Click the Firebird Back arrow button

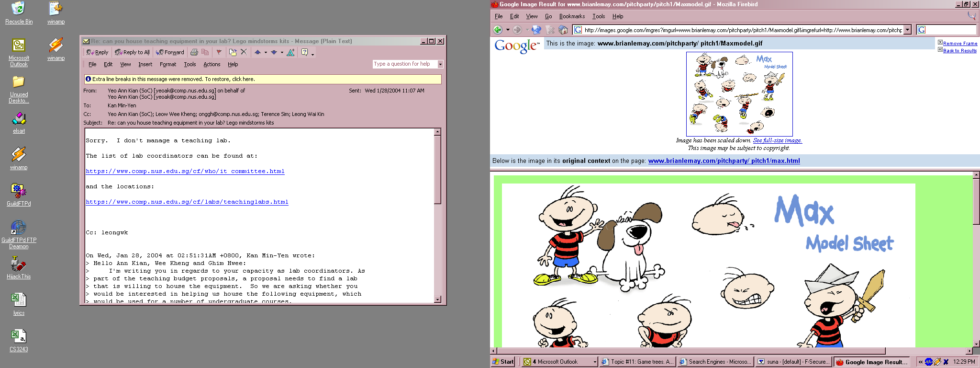click(x=498, y=30)
